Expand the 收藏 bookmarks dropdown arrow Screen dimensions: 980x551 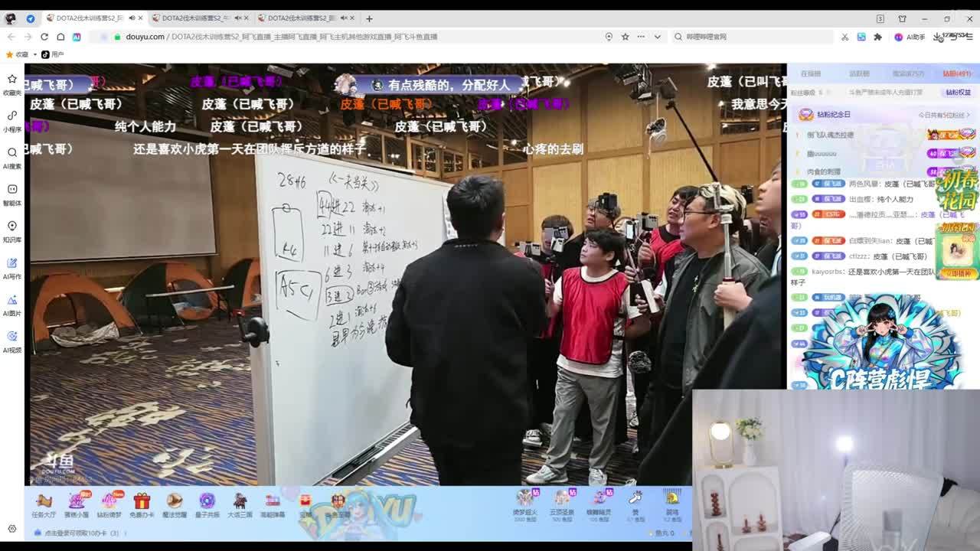34,54
